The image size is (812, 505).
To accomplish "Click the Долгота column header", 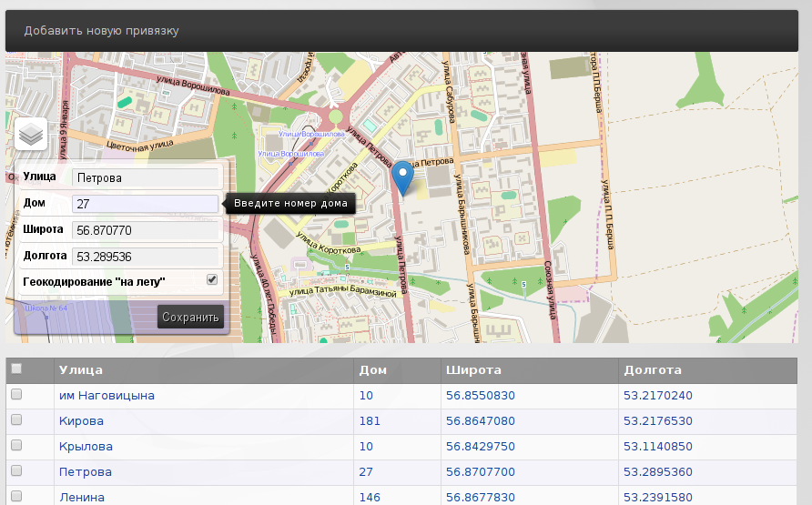I will [x=652, y=370].
